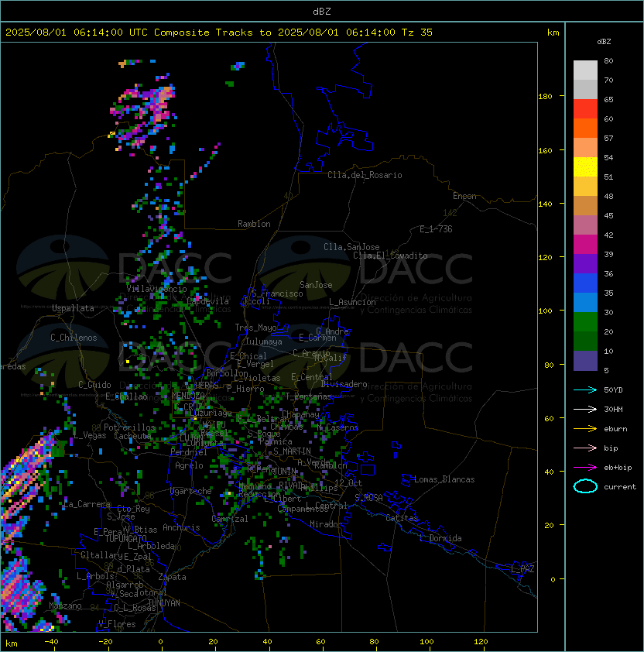Select the light gray swatch below 80
The width and height of the screenshot is (644, 652).
[x=585, y=70]
